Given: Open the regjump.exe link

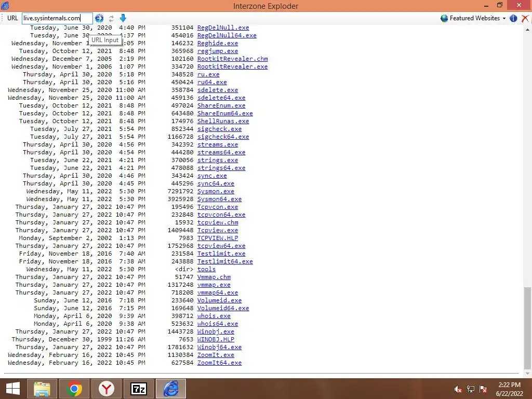Looking at the screenshot, I should tap(218, 51).
